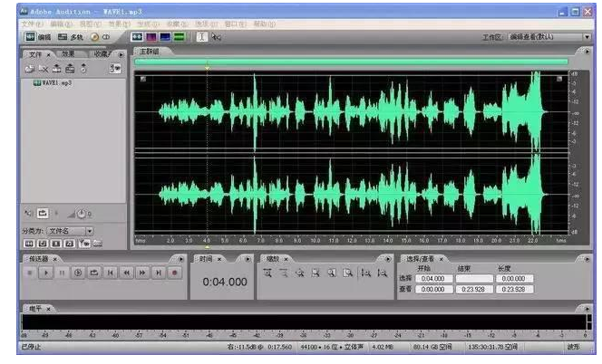
Task: Click go to end transport button
Action: pyautogui.click(x=159, y=273)
